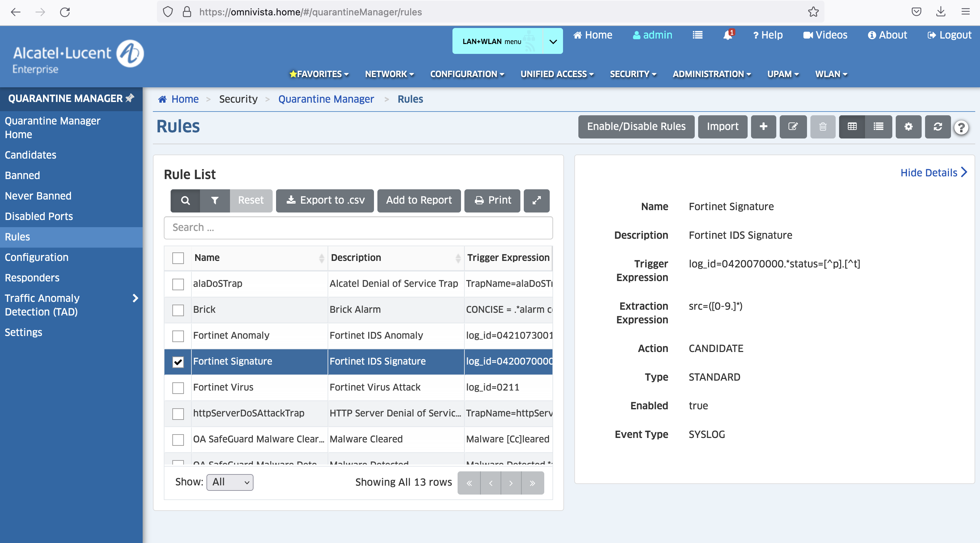Screen dimensions: 980x543
Task: Click the Enable/Disable Rules button
Action: tap(636, 127)
